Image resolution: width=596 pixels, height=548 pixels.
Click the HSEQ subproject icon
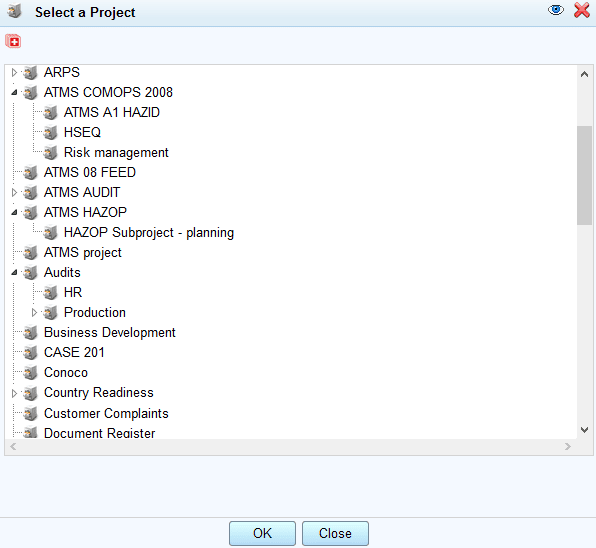[50, 132]
